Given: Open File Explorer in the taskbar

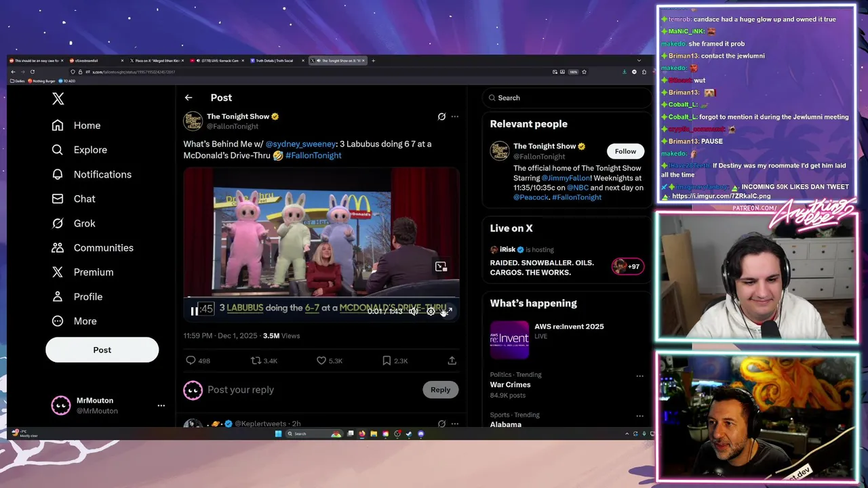Looking at the screenshot, I should click(x=374, y=434).
